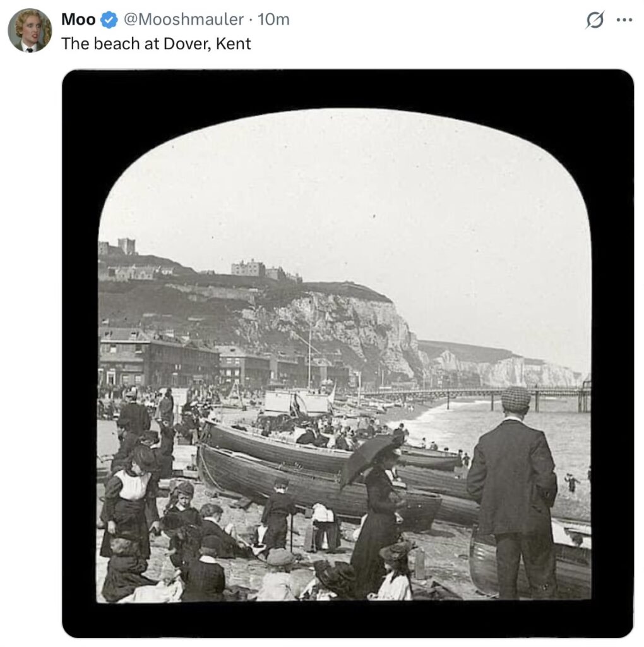Open the three-dot more options menu
The height and width of the screenshot is (647, 644).
pyautogui.click(x=624, y=20)
